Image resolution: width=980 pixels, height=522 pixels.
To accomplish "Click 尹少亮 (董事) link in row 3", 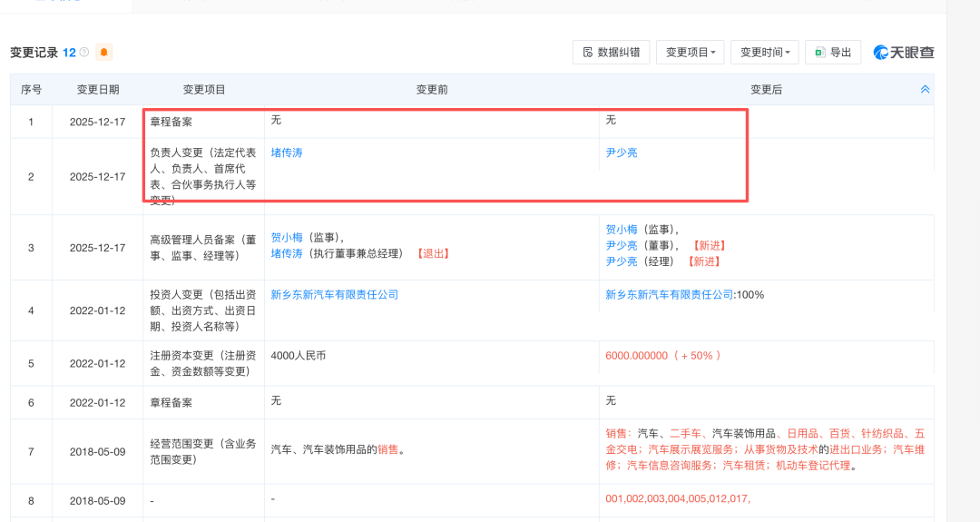I will click(x=622, y=245).
